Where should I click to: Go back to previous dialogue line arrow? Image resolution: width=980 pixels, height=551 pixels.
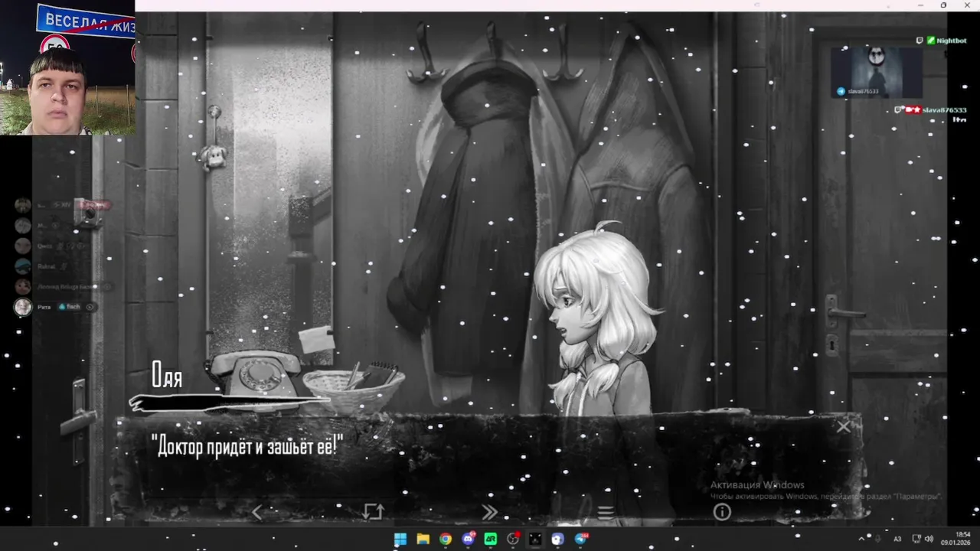(x=257, y=513)
